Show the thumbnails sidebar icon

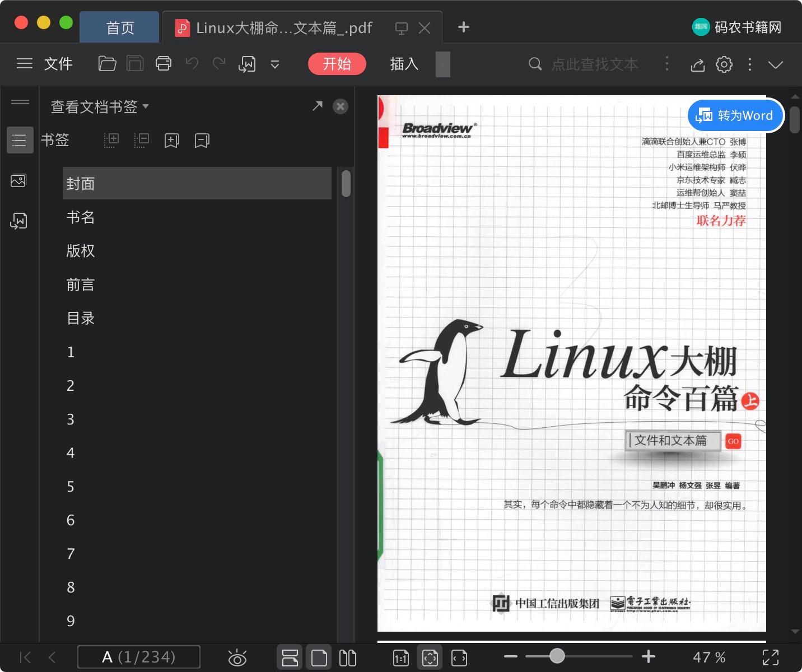18,181
